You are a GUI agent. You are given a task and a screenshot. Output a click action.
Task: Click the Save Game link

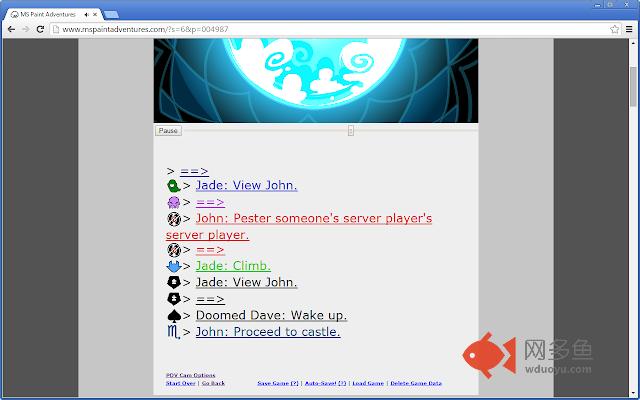pos(278,383)
